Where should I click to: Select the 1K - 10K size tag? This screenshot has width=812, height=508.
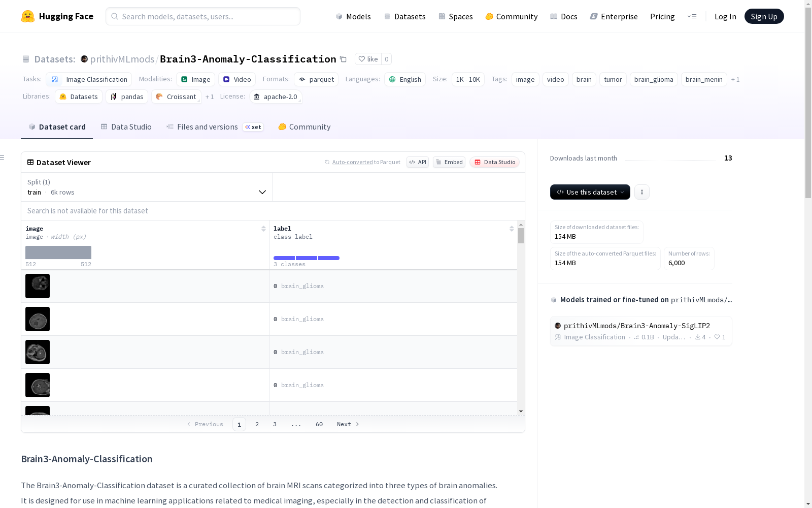[468, 79]
